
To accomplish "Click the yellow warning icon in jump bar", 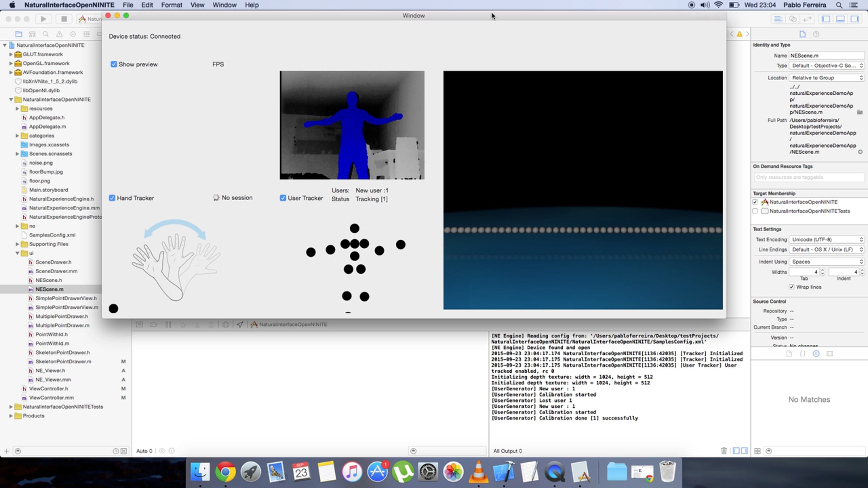I will pos(740,34).
